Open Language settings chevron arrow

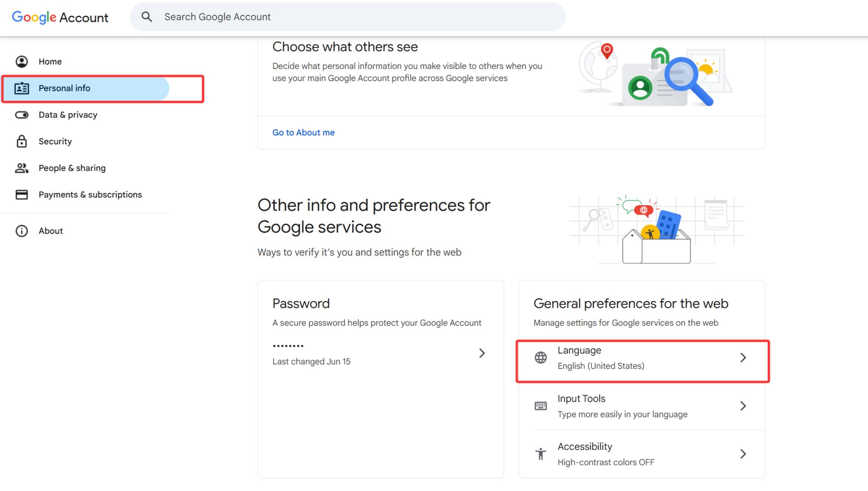(743, 357)
